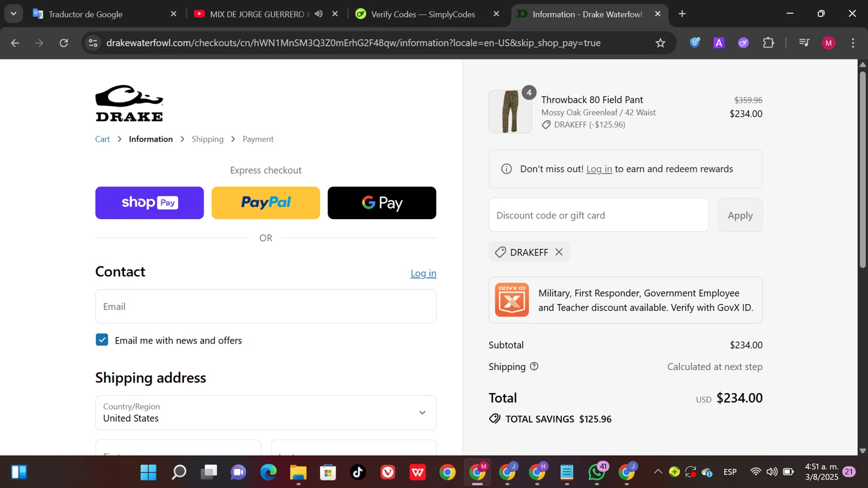Open a new browser tab

click(x=682, y=14)
